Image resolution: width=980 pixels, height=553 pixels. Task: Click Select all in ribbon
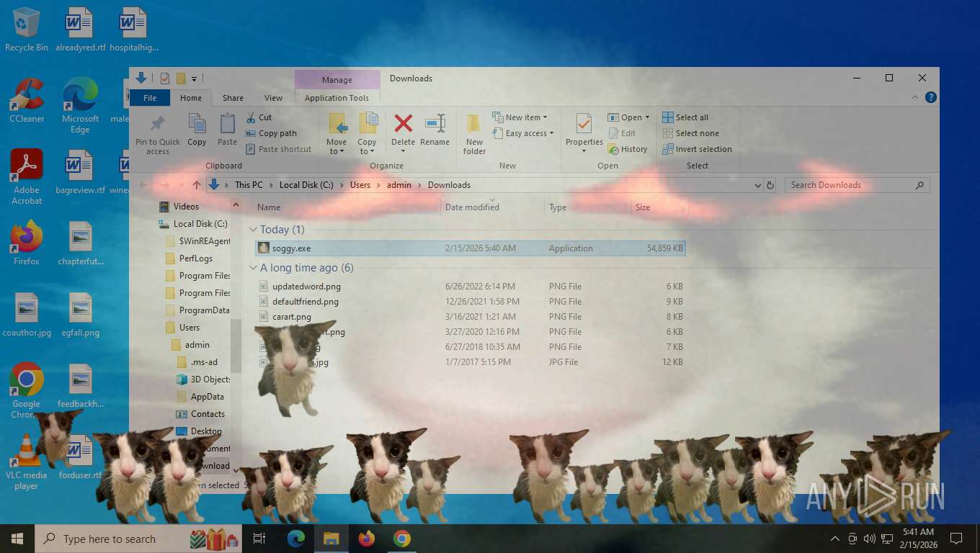click(685, 117)
